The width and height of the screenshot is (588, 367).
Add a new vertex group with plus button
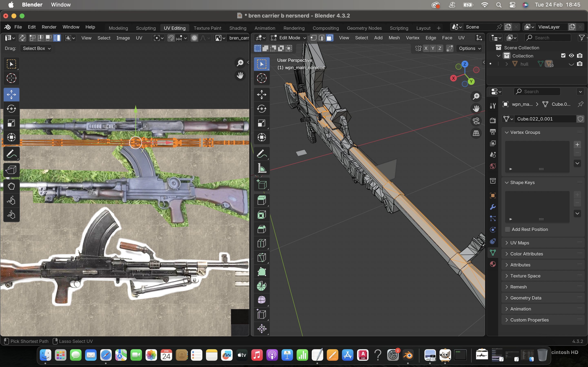pyautogui.click(x=577, y=145)
